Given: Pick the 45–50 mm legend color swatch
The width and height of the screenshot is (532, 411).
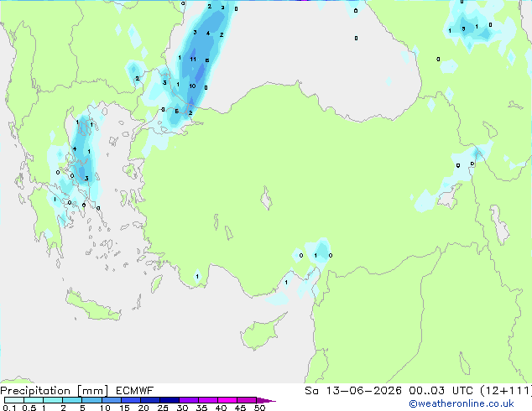Looking at the screenshot, I should [247, 400].
